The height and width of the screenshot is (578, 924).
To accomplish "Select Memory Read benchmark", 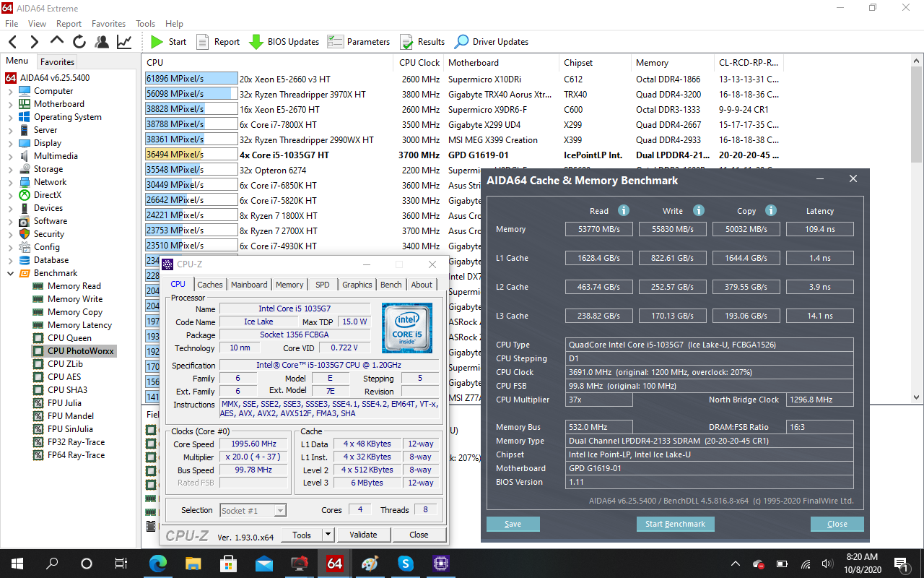I will pos(74,286).
